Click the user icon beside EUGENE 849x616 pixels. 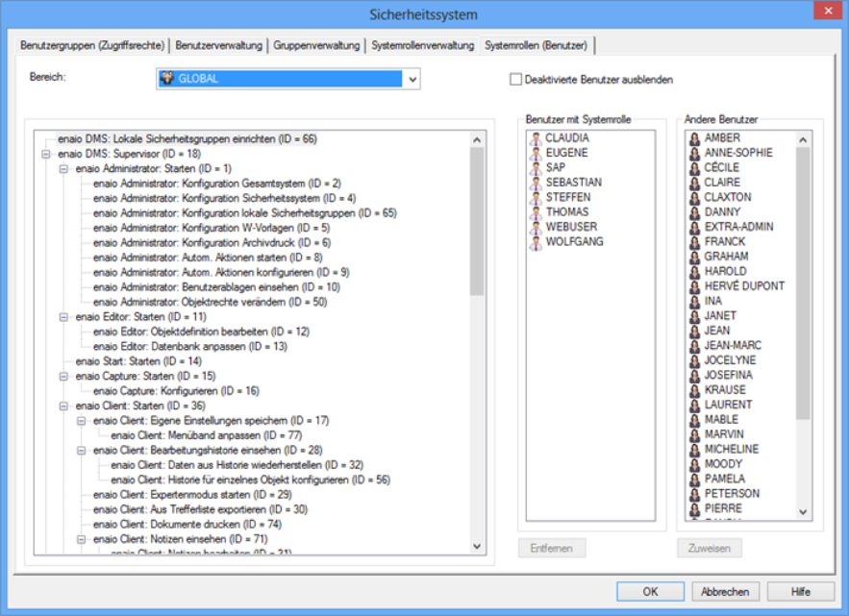[x=536, y=153]
